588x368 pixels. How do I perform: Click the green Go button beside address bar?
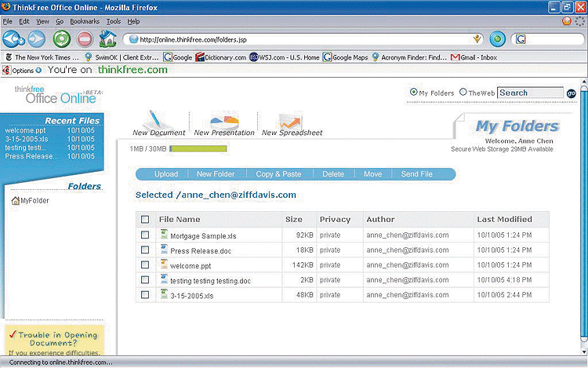point(497,39)
